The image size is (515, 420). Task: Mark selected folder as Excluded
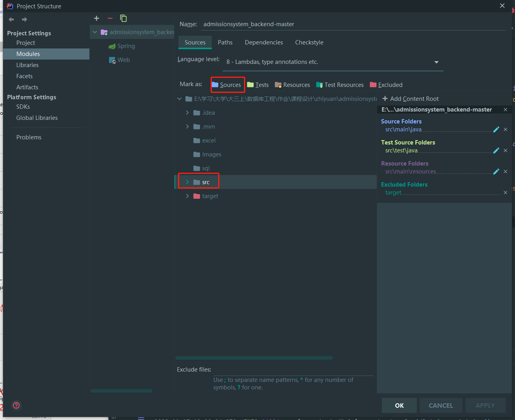click(x=386, y=85)
